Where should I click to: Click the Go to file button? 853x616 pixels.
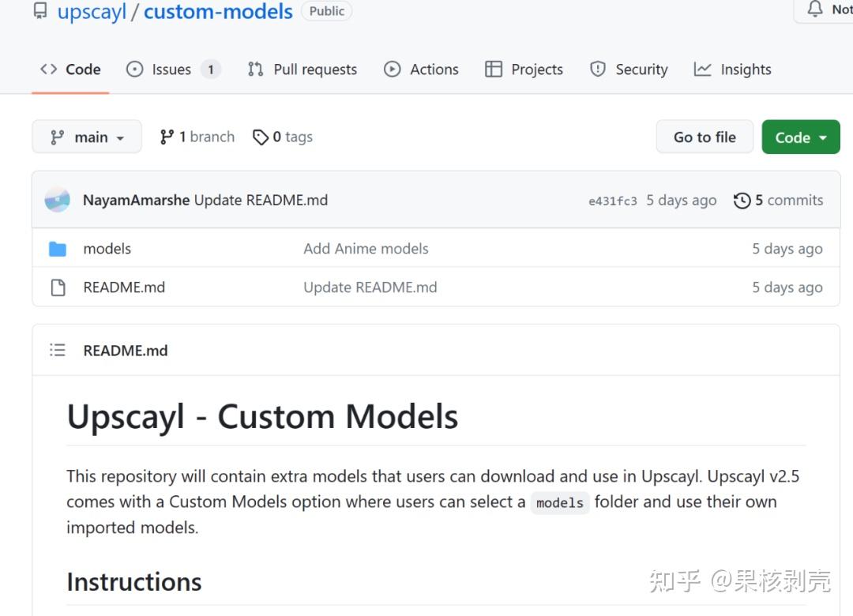[704, 136]
